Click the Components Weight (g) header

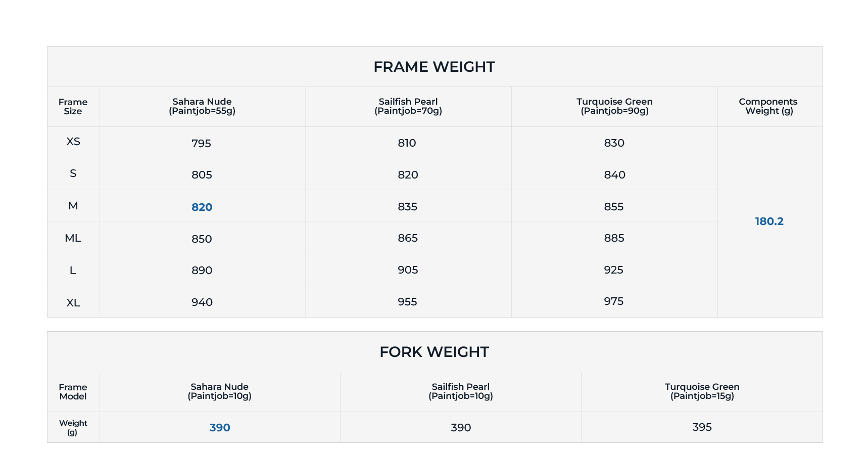click(769, 106)
